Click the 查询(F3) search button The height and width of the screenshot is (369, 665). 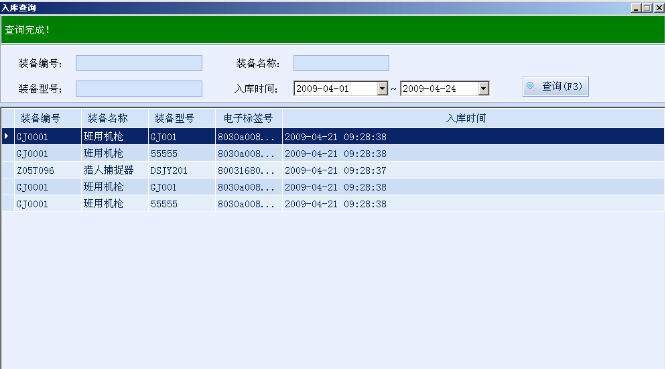[555, 87]
